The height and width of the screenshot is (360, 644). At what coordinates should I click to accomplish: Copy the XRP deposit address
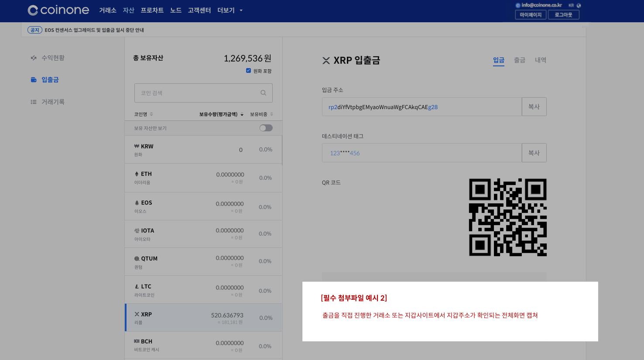[534, 106]
